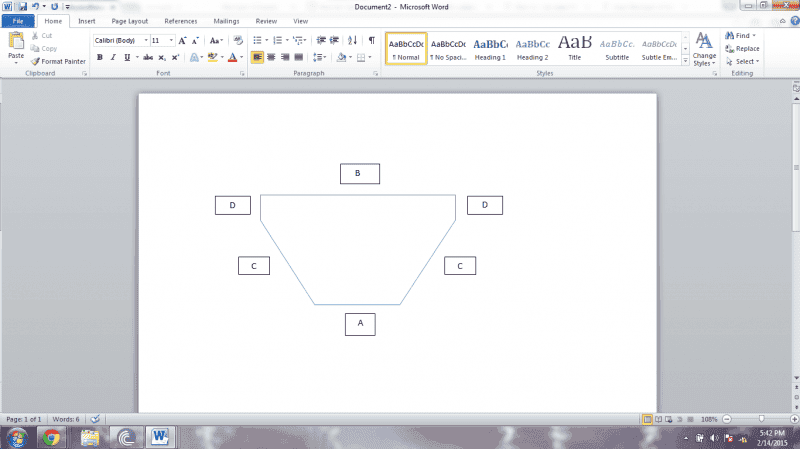Image resolution: width=800 pixels, height=449 pixels.
Task: Redo the last action
Action: point(54,7)
